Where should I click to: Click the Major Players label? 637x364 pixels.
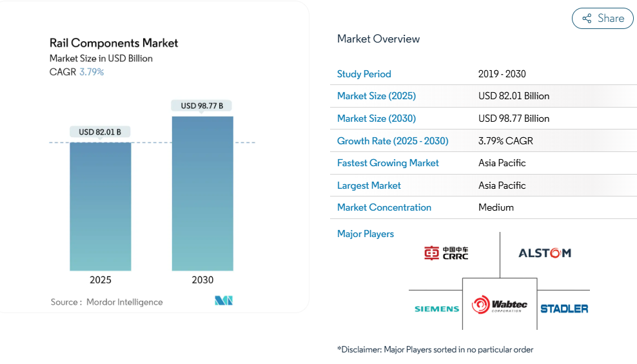tap(365, 234)
